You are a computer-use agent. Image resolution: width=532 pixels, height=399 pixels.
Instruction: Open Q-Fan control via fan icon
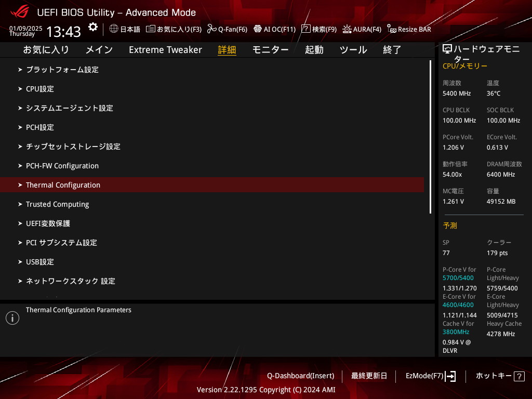point(211,29)
